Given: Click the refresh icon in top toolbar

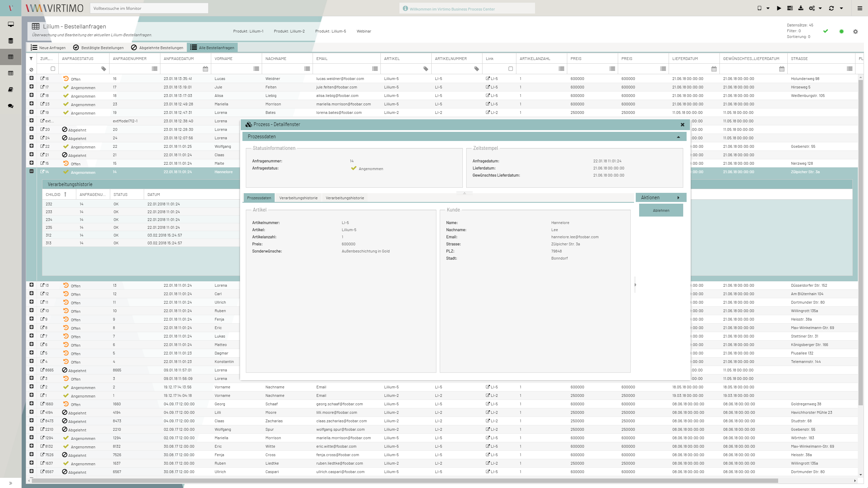Looking at the screenshot, I should 831,8.
